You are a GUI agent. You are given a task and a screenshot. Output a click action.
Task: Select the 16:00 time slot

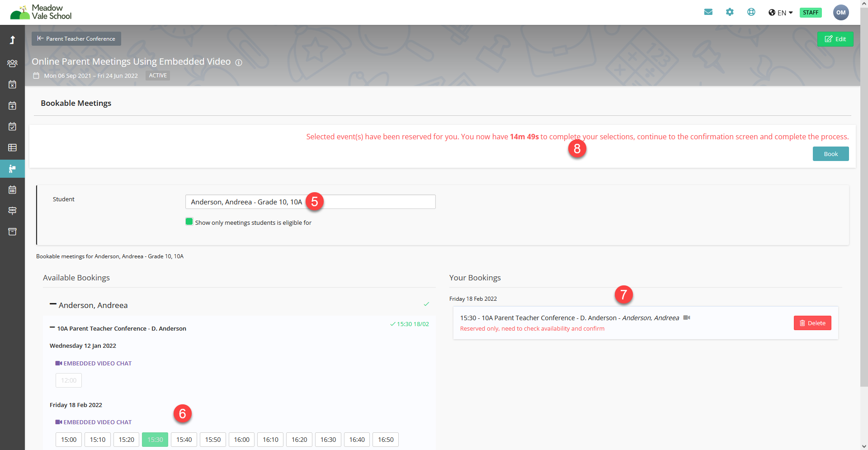pos(241,440)
